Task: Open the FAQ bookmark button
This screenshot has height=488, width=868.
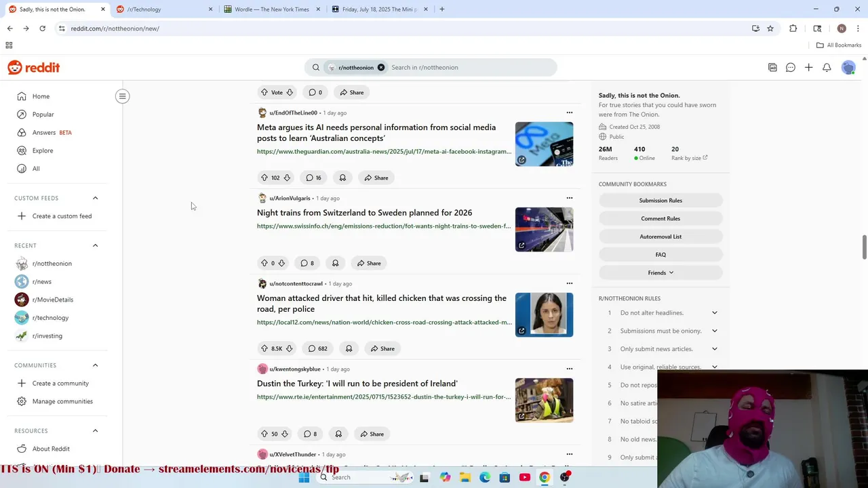Action: 660,255
